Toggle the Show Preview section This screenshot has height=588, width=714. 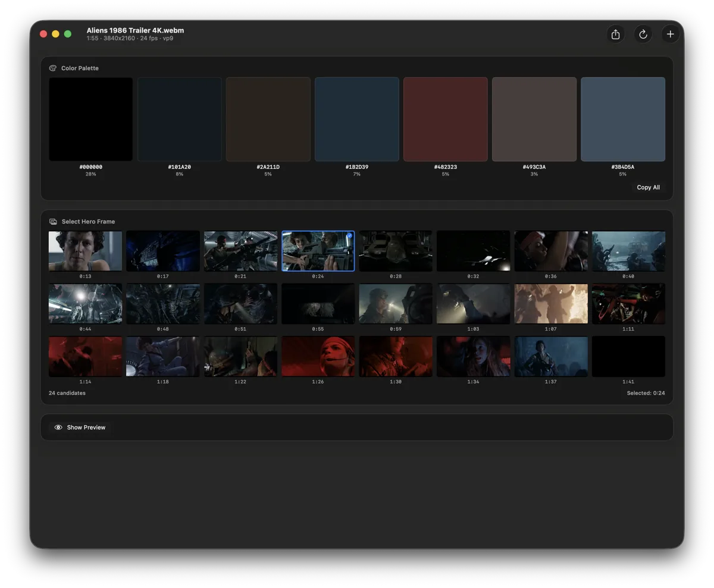pyautogui.click(x=80, y=427)
